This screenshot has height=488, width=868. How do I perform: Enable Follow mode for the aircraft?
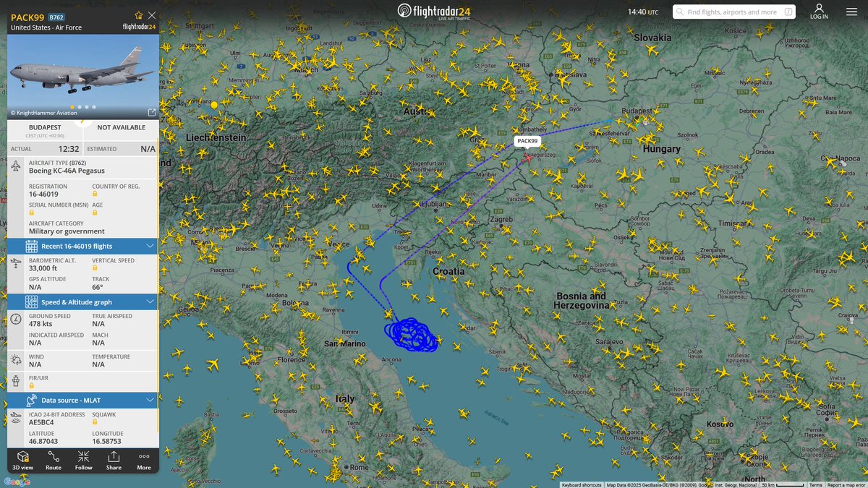[x=83, y=457]
